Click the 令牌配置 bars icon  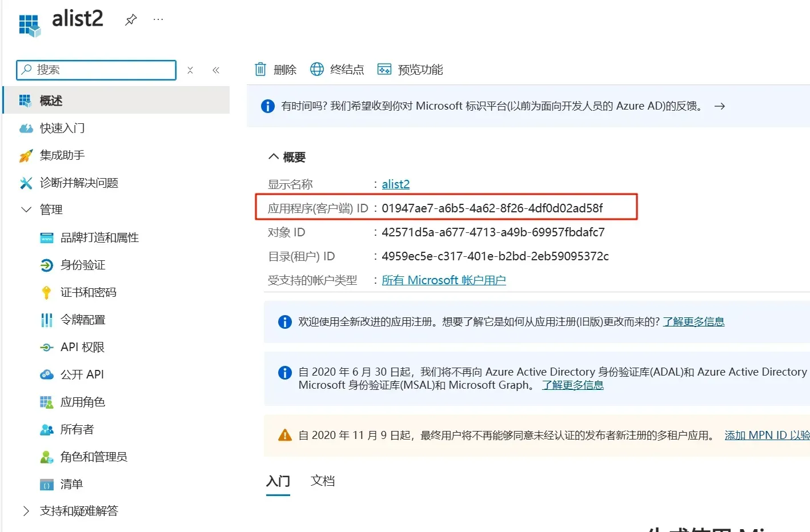click(x=47, y=320)
